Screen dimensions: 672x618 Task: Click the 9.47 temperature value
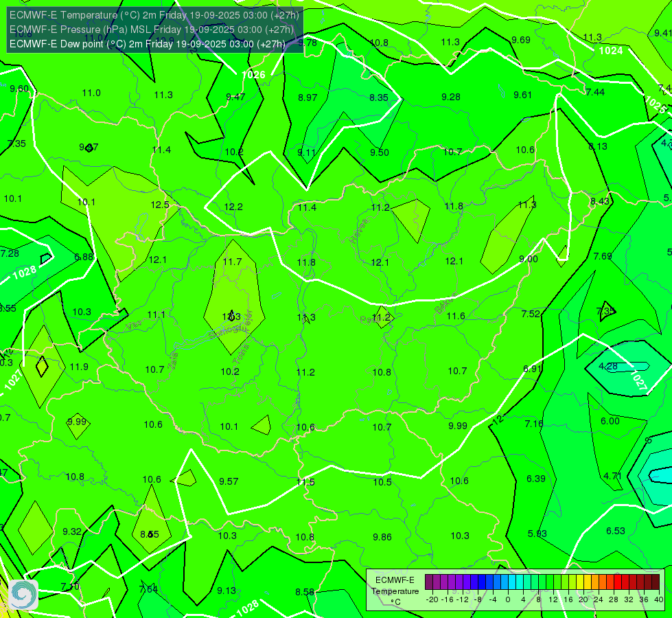pos(235,97)
